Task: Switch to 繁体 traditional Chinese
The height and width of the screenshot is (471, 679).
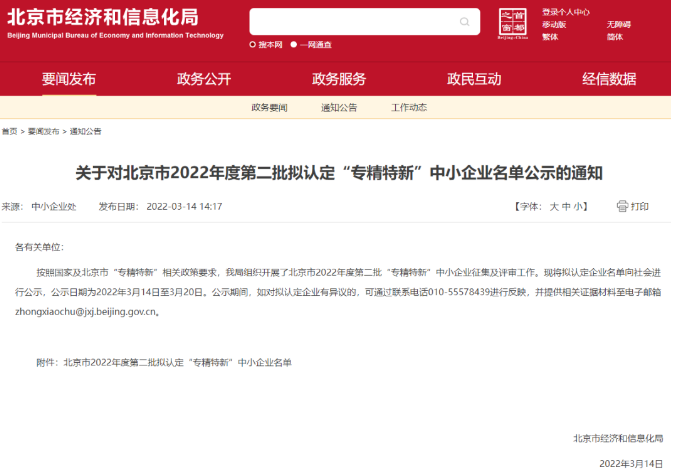Action: 550,37
